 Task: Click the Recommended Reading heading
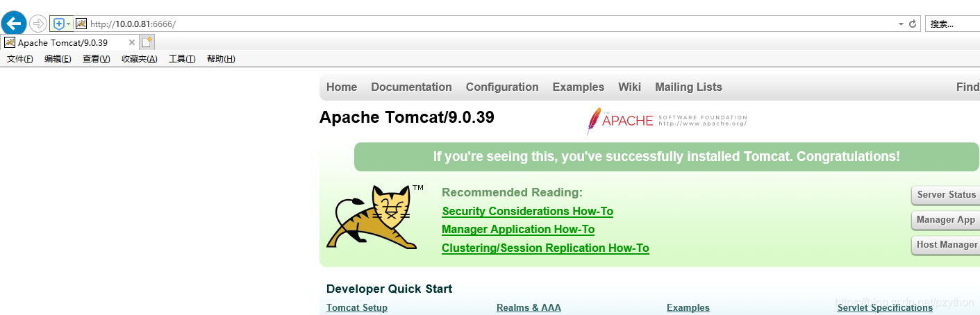(512, 192)
